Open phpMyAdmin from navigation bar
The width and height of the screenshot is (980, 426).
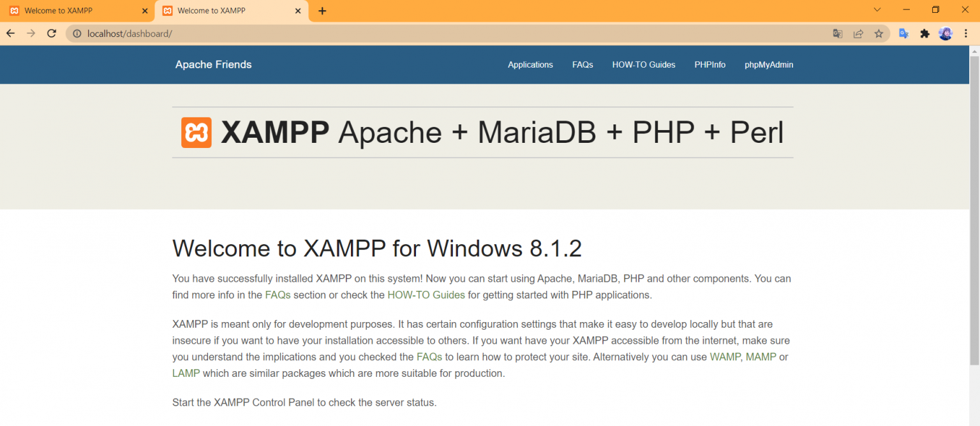tap(769, 64)
